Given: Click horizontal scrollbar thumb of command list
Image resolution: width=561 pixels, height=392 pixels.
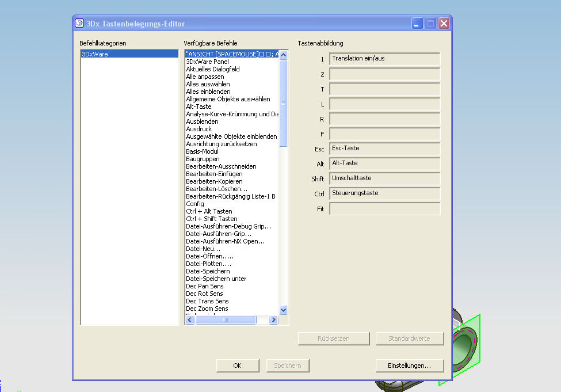Looking at the screenshot, I should tap(226, 319).
